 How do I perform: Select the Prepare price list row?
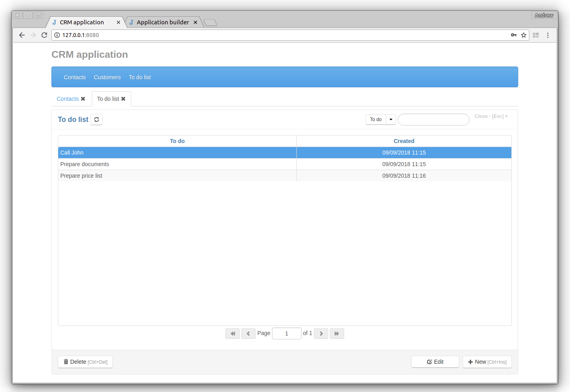coord(285,176)
